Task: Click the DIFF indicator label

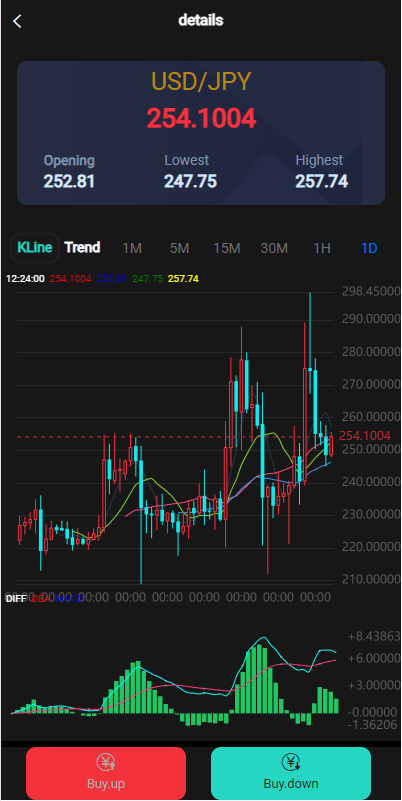Action: pyautogui.click(x=15, y=599)
